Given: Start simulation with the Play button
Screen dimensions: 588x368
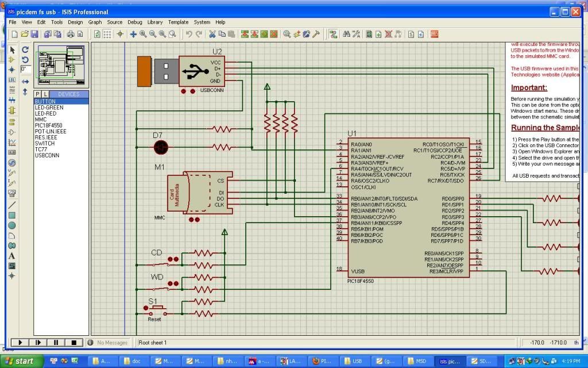Looking at the screenshot, I should pyautogui.click(x=20, y=343).
